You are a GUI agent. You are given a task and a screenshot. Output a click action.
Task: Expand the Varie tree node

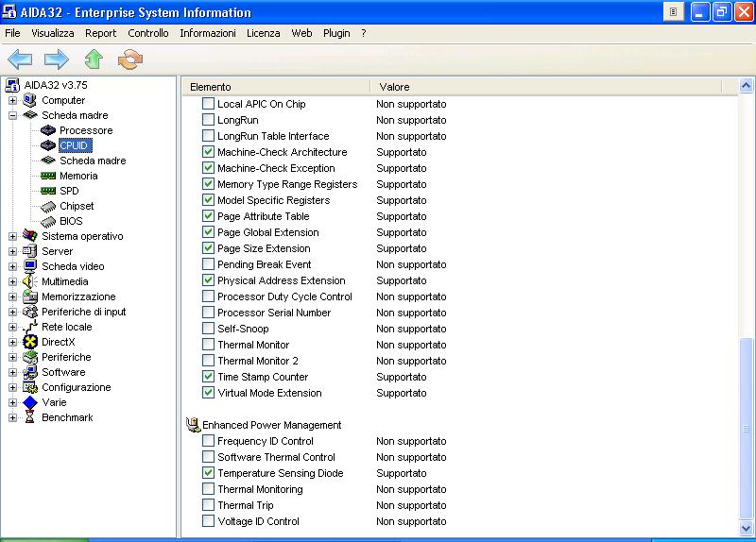tap(12, 403)
